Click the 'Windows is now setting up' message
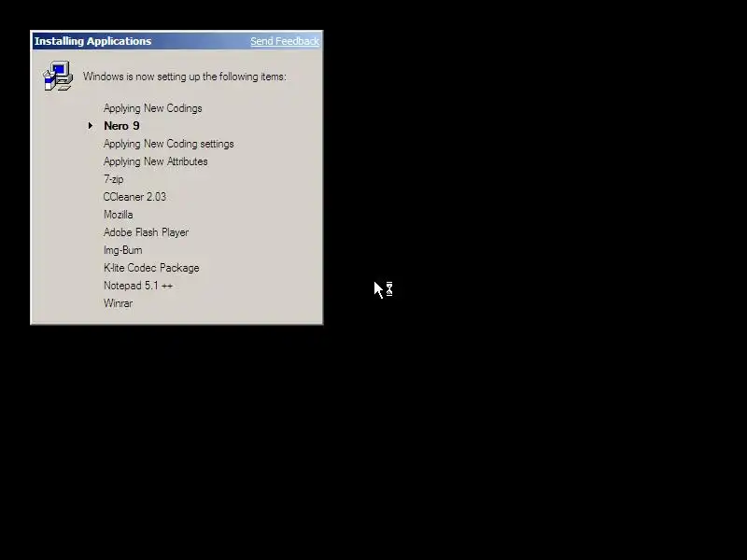This screenshot has width=747, height=560. point(184,77)
